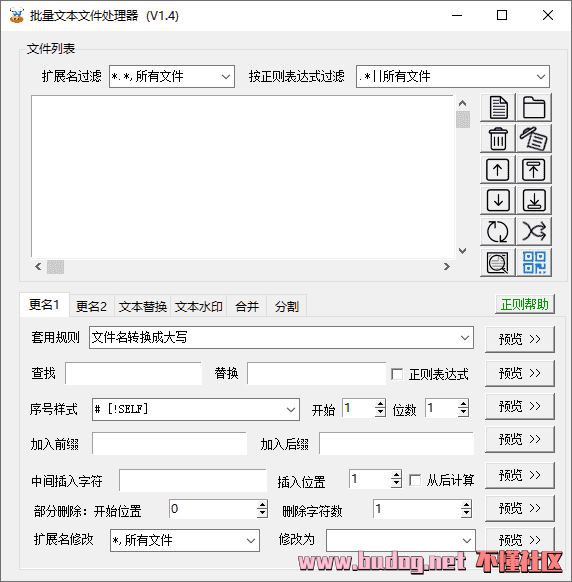Switch to the 合并 tab
572x582 pixels.
[247, 307]
